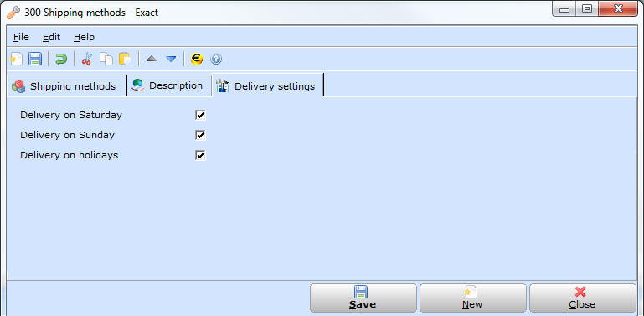Click the New document toolbar icon
Image resolution: width=644 pixels, height=316 pixels.
[17, 60]
